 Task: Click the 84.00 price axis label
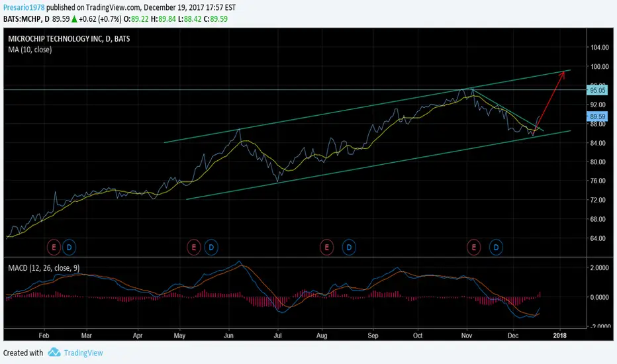point(598,143)
